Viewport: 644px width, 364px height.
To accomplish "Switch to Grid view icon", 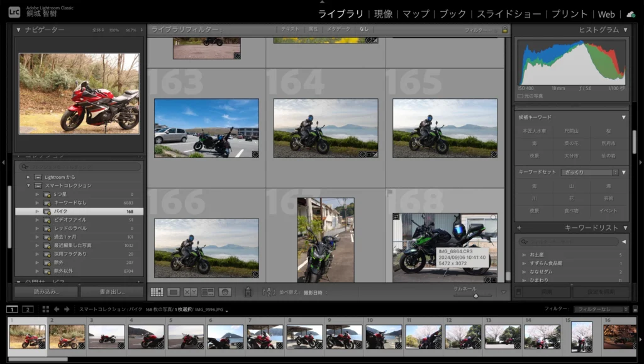I will [157, 292].
